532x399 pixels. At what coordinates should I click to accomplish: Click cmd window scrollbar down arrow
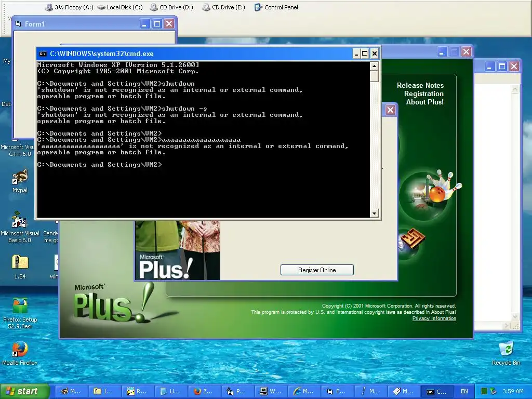pos(374,214)
